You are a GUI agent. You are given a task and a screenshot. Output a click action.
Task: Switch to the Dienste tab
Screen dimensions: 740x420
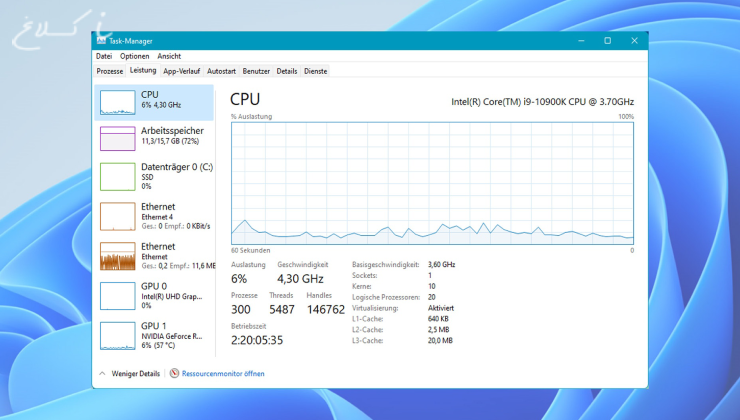[x=316, y=71]
